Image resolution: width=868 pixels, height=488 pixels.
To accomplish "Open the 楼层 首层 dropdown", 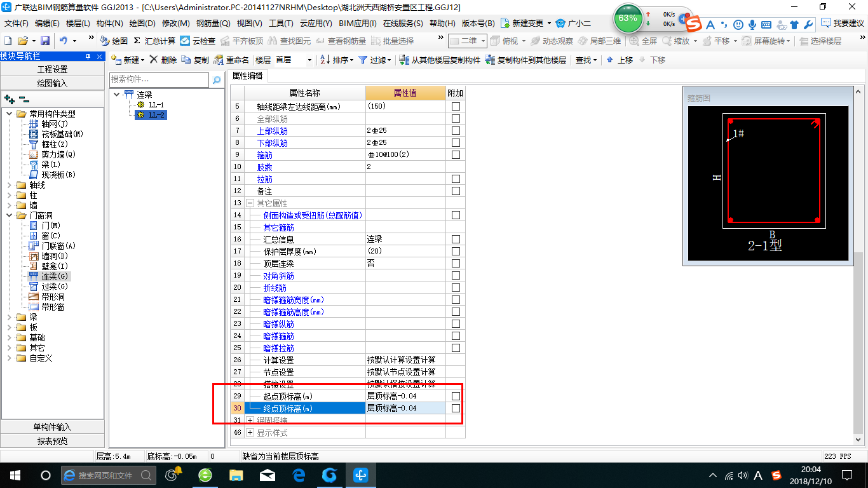I will pos(309,60).
